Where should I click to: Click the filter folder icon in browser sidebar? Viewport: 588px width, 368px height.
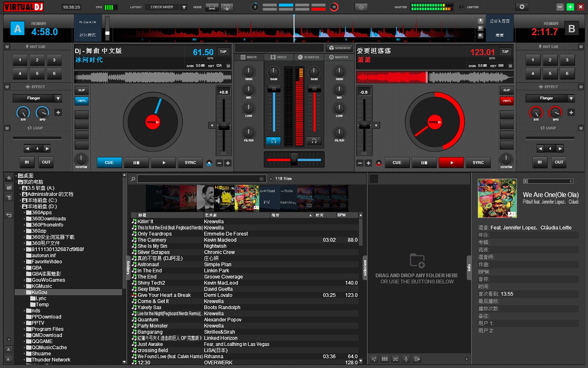(9, 197)
